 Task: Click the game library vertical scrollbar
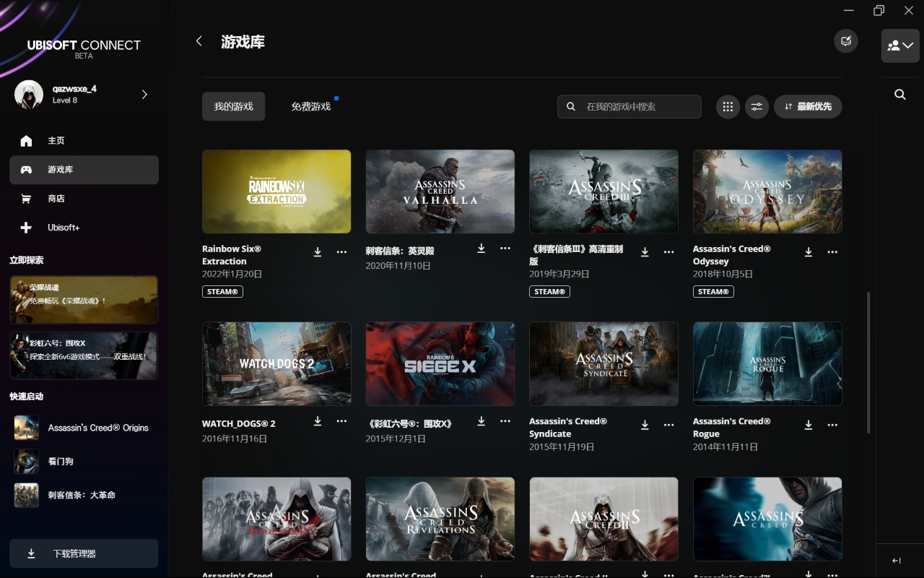tap(868, 363)
